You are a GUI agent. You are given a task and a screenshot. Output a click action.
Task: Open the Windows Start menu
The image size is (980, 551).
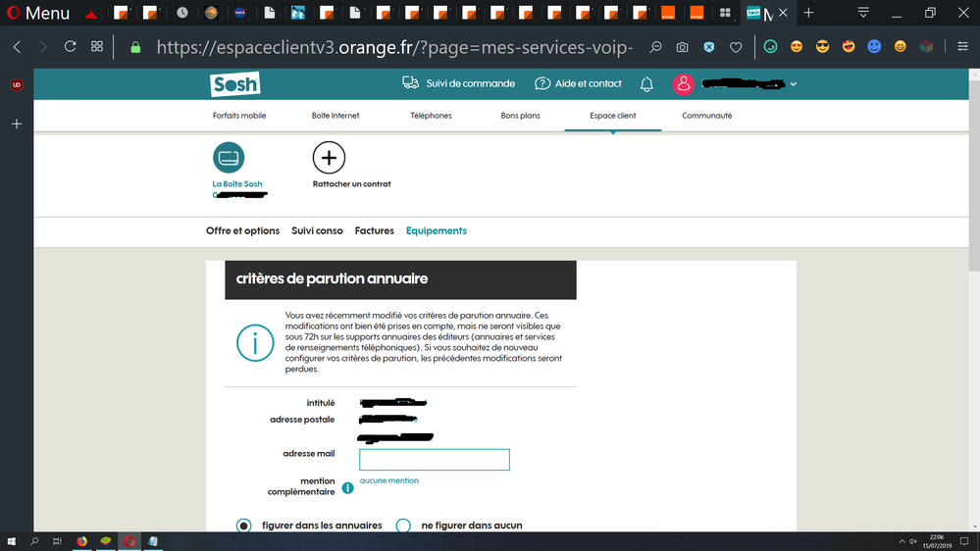[x=11, y=541]
